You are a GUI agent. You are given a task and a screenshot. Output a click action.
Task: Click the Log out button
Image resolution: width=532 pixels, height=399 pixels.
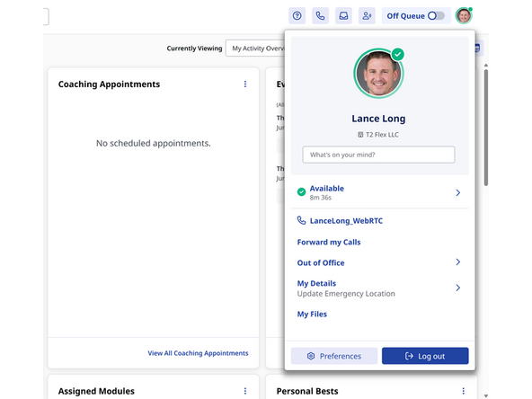tap(425, 356)
